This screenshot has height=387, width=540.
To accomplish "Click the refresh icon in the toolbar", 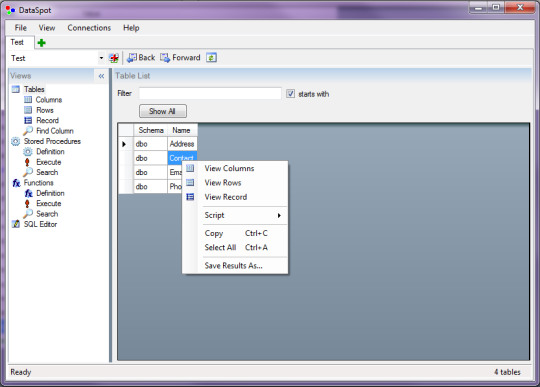I will 211,57.
